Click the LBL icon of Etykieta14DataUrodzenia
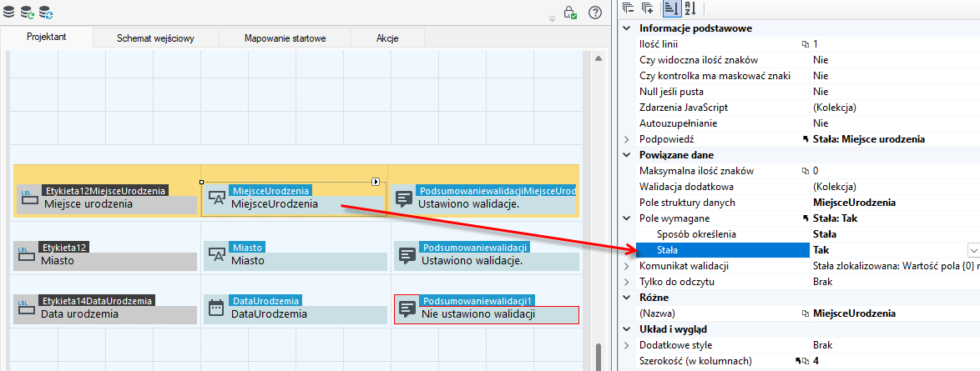Image resolution: width=980 pixels, height=371 pixels. (x=27, y=307)
